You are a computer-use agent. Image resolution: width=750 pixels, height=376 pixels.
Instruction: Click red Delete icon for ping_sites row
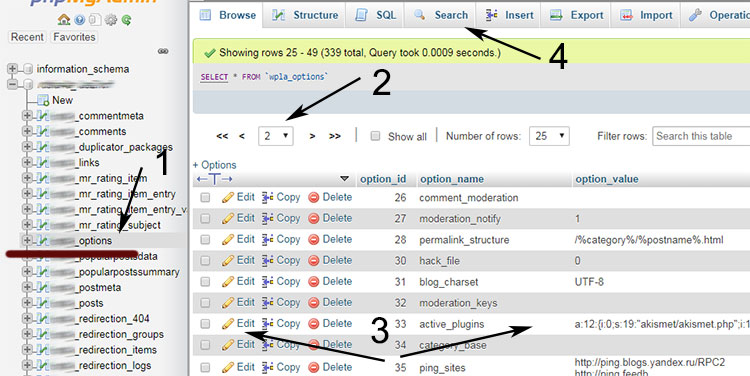[x=314, y=367]
